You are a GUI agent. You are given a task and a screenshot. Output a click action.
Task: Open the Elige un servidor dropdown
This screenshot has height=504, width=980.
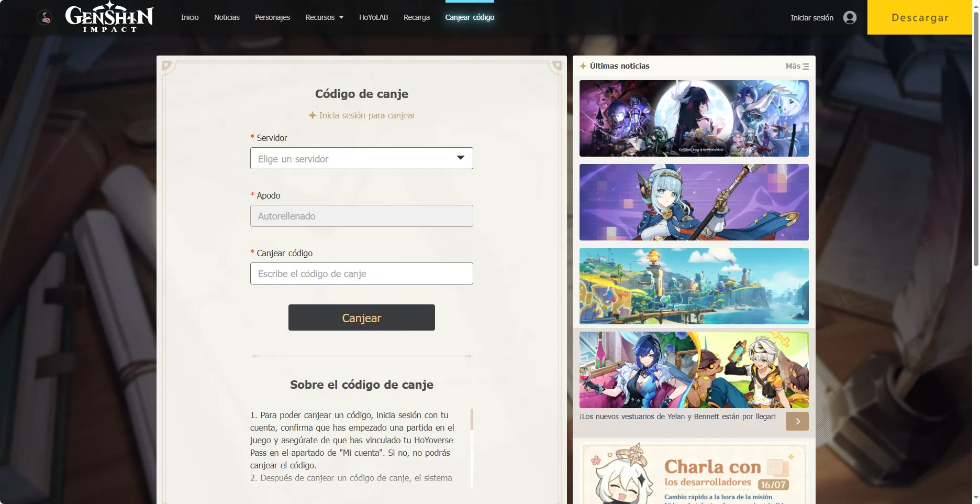click(x=362, y=158)
